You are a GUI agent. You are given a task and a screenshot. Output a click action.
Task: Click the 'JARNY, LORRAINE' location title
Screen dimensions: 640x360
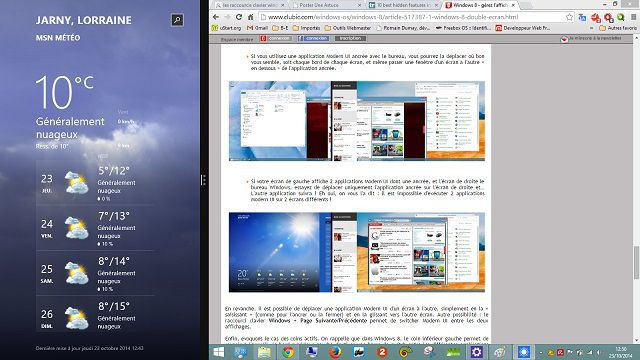pos(84,20)
